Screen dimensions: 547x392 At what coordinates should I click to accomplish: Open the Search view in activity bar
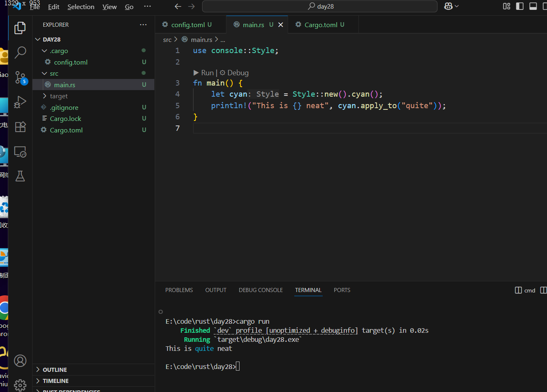tap(20, 52)
